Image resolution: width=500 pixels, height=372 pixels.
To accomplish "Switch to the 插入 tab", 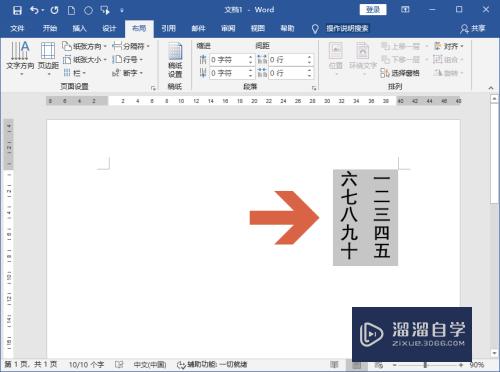I will pyautogui.click(x=79, y=29).
